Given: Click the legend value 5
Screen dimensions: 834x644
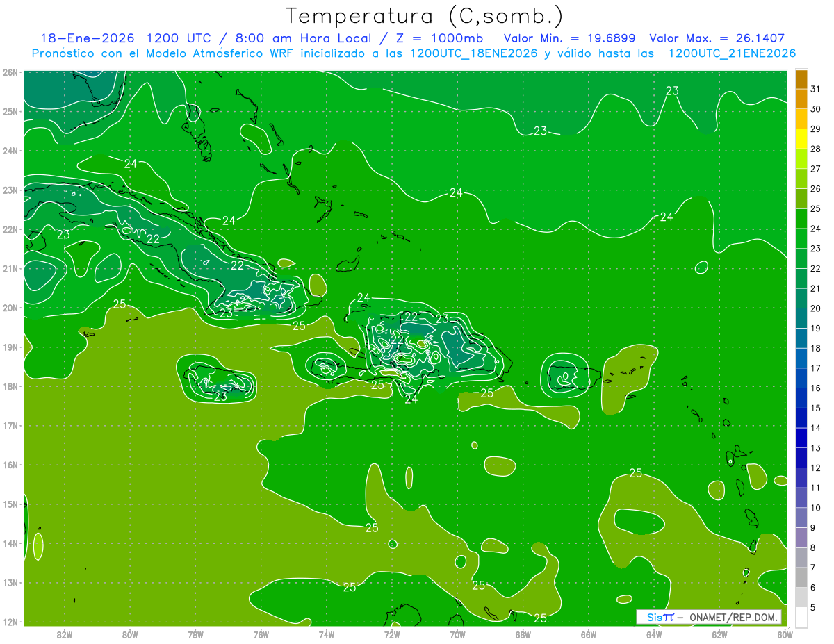Looking at the screenshot, I should 813,607.
